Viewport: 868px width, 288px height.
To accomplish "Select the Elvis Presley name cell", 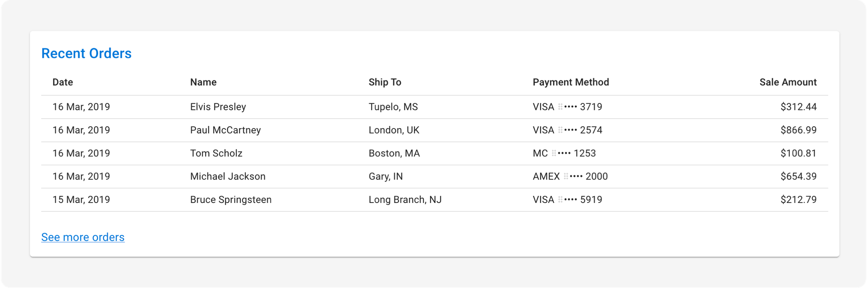I will pos(218,107).
